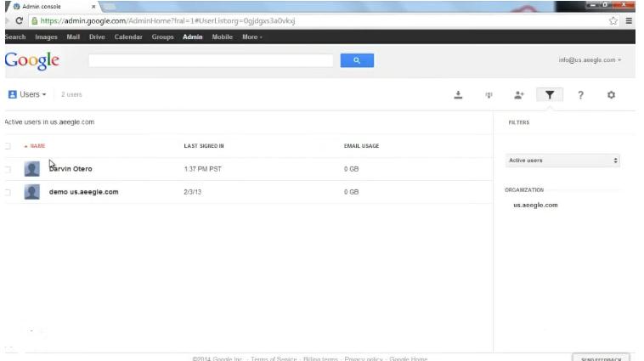644x361 pixels.
Task: Click the Google logo
Action: click(32, 61)
